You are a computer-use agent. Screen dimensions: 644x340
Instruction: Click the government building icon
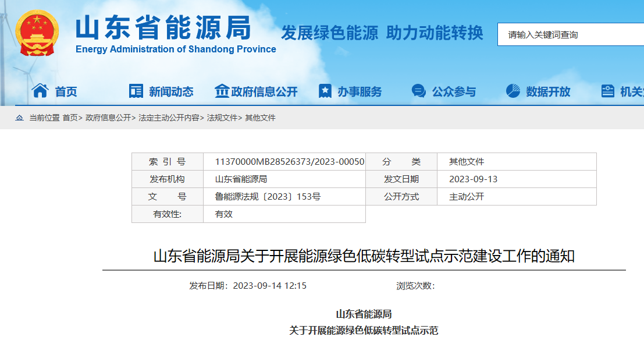tap(222, 91)
